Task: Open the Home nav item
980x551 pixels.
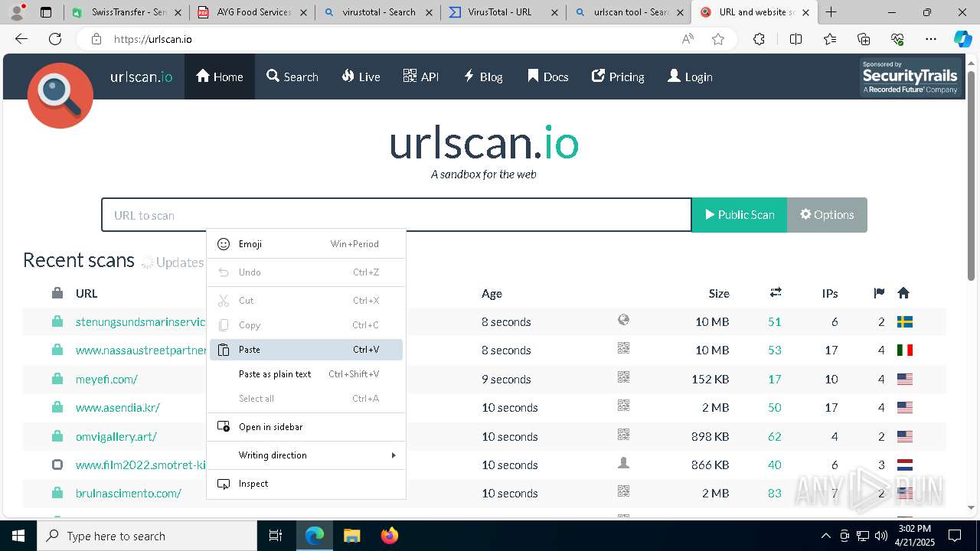Action: pyautogui.click(x=220, y=77)
